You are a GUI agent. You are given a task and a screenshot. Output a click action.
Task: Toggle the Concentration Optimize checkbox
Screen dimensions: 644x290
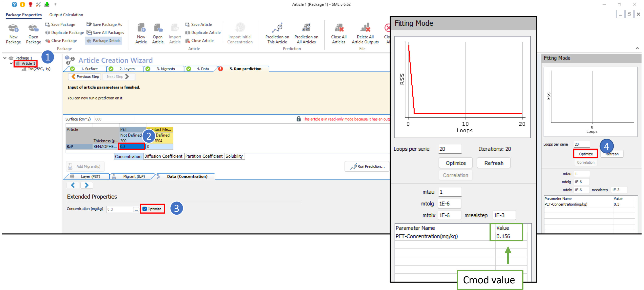(x=144, y=209)
